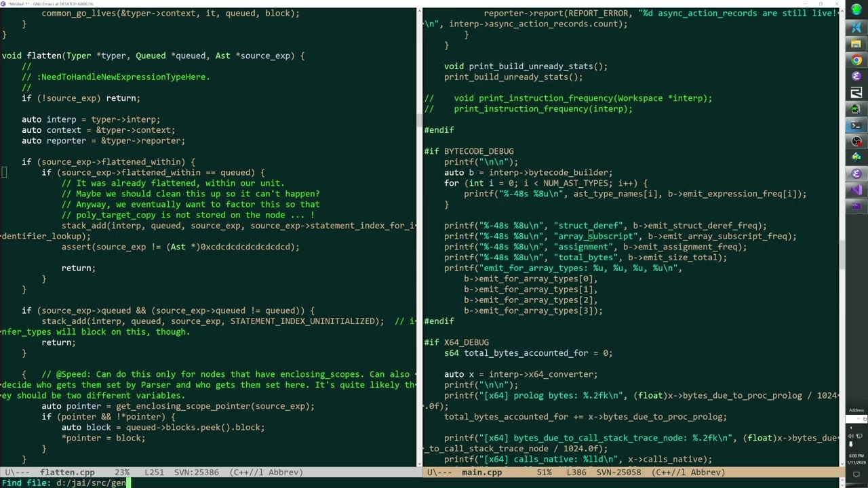Click 'auto interp = typer->interp;' line
Image resolution: width=868 pixels, height=488 pixels.
(91, 119)
